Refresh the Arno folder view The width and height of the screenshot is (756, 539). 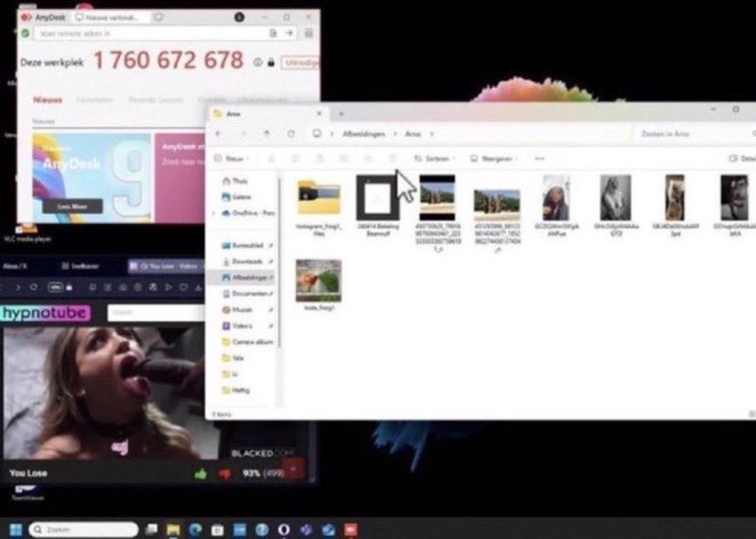click(291, 134)
